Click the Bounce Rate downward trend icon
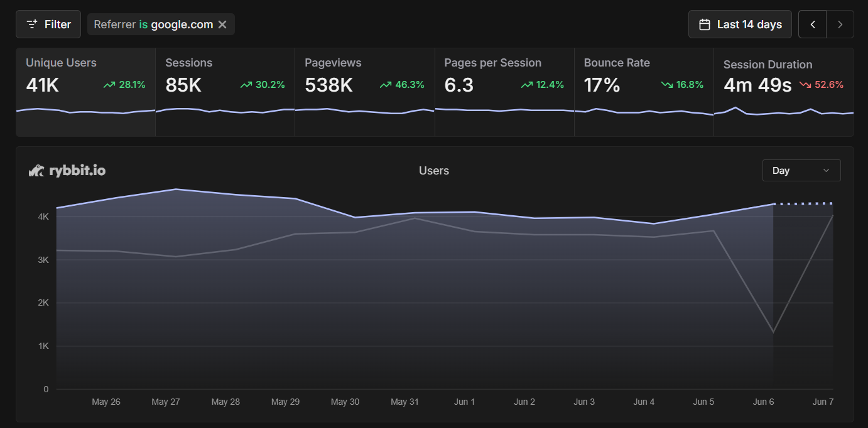This screenshot has width=868, height=428. [x=667, y=85]
